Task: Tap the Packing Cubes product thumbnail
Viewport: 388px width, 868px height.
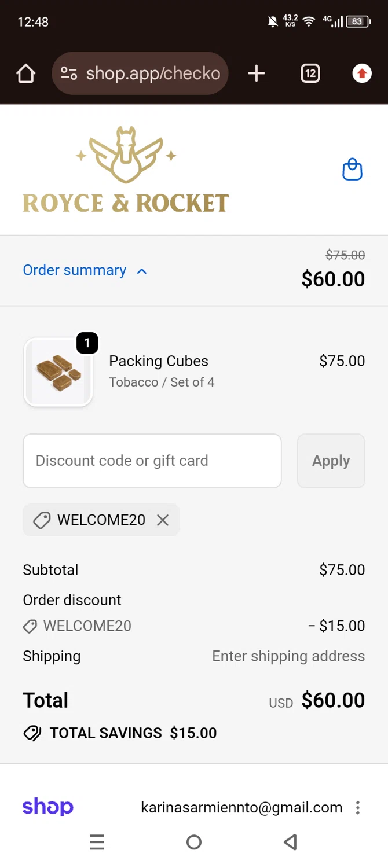Action: (x=58, y=372)
